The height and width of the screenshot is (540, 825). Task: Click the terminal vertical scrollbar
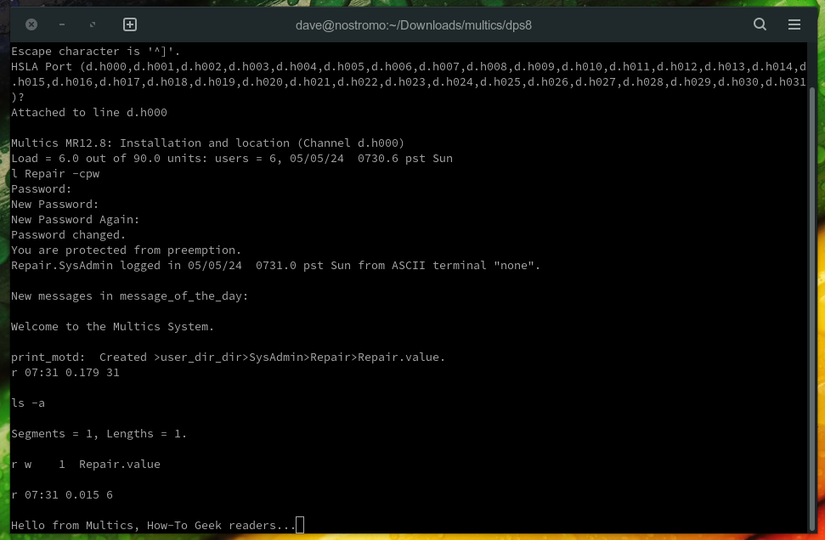tap(812, 308)
